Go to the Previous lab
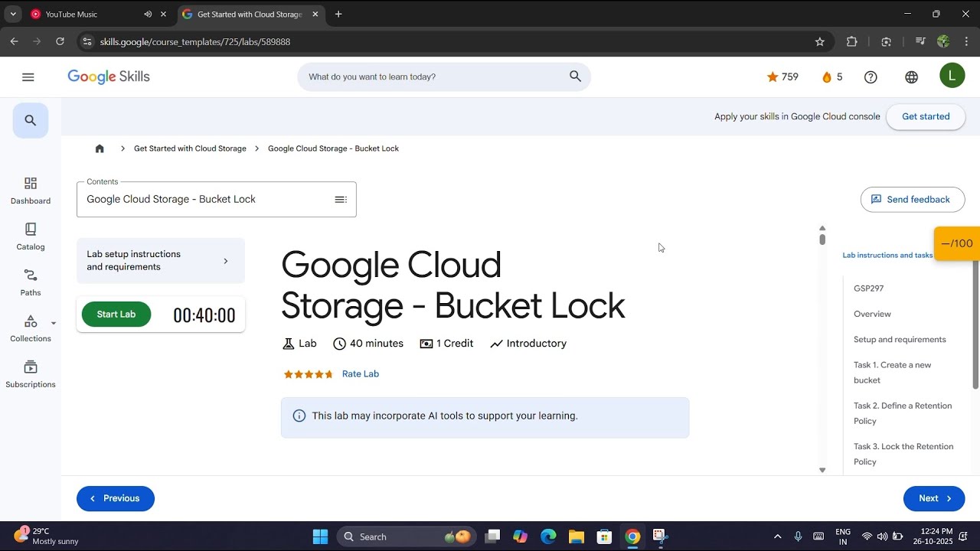The height and width of the screenshot is (551, 980). (x=116, y=498)
